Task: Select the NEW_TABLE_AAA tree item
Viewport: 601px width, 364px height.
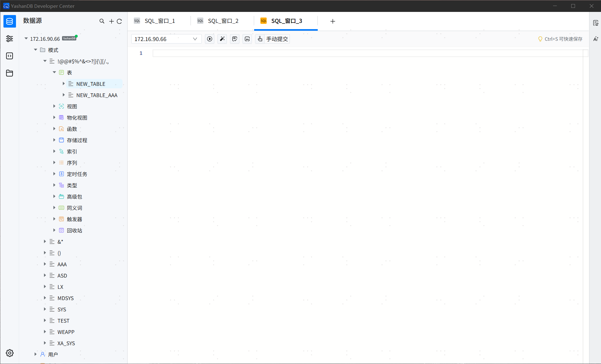Action: pyautogui.click(x=97, y=95)
